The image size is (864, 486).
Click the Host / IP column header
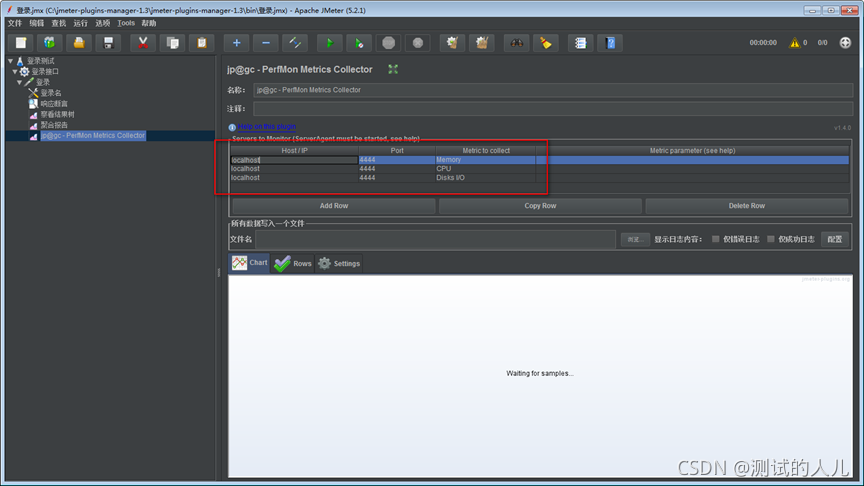pyautogui.click(x=294, y=150)
